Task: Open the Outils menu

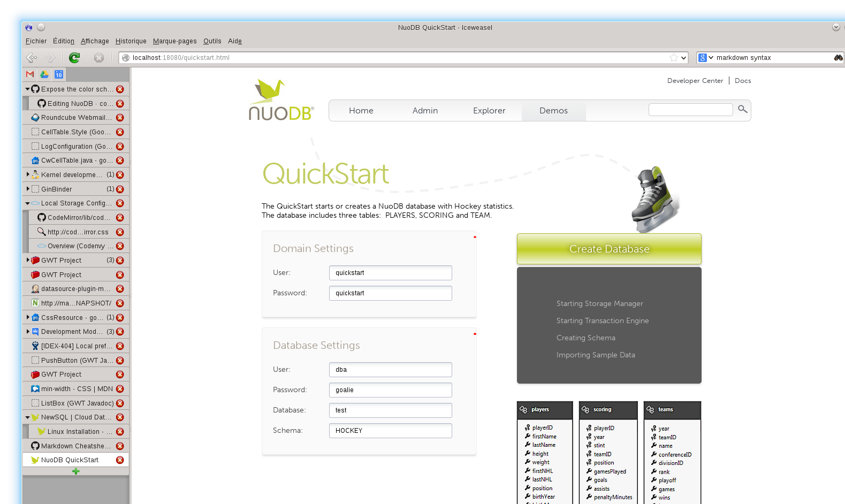Action: pos(212,41)
